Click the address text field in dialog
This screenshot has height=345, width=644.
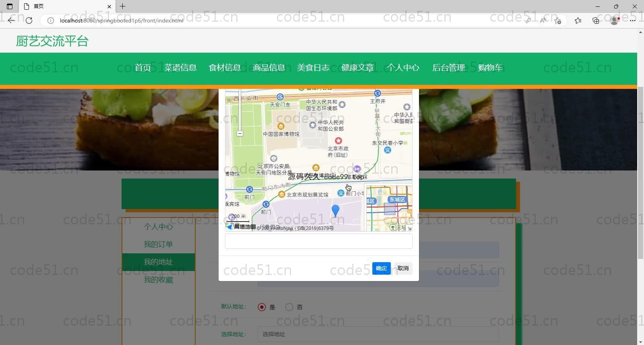click(x=318, y=241)
